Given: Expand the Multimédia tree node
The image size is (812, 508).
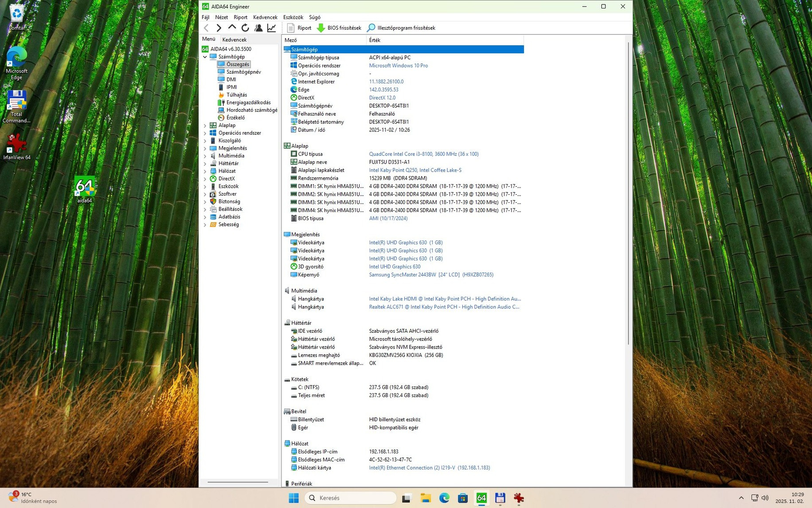Looking at the screenshot, I should [x=205, y=156].
